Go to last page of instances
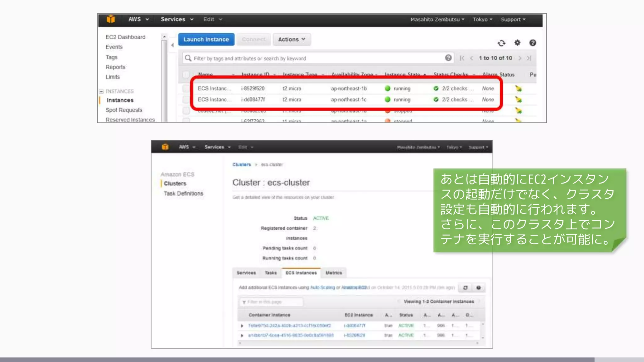This screenshot has height=362, width=644. coord(529,58)
